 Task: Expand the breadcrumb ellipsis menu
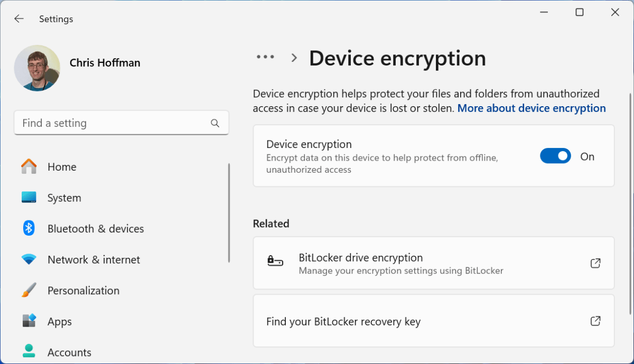coord(265,57)
